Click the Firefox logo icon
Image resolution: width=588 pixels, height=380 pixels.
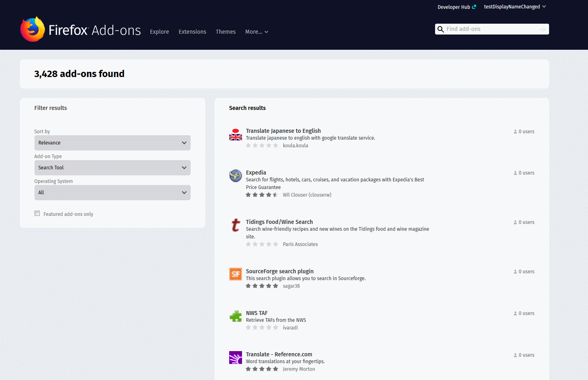click(x=33, y=29)
